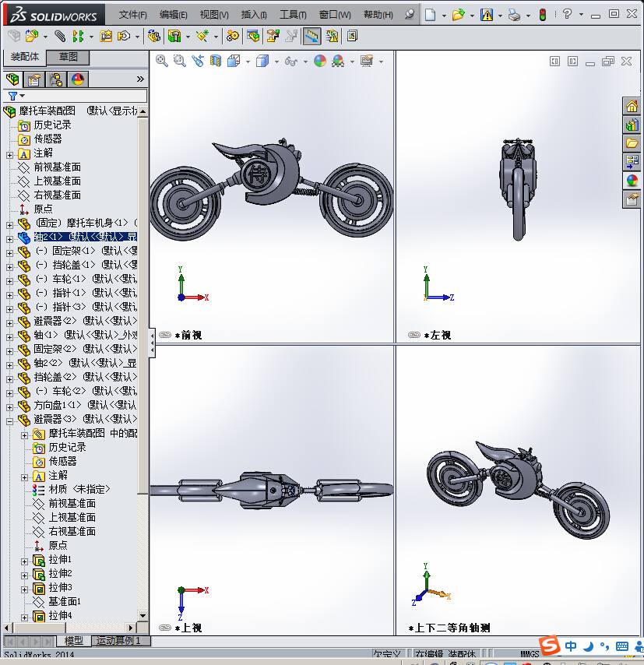Image resolution: width=644 pixels, height=665 pixels.
Task: Open the DisplayManager color ball tab
Action: point(78,79)
